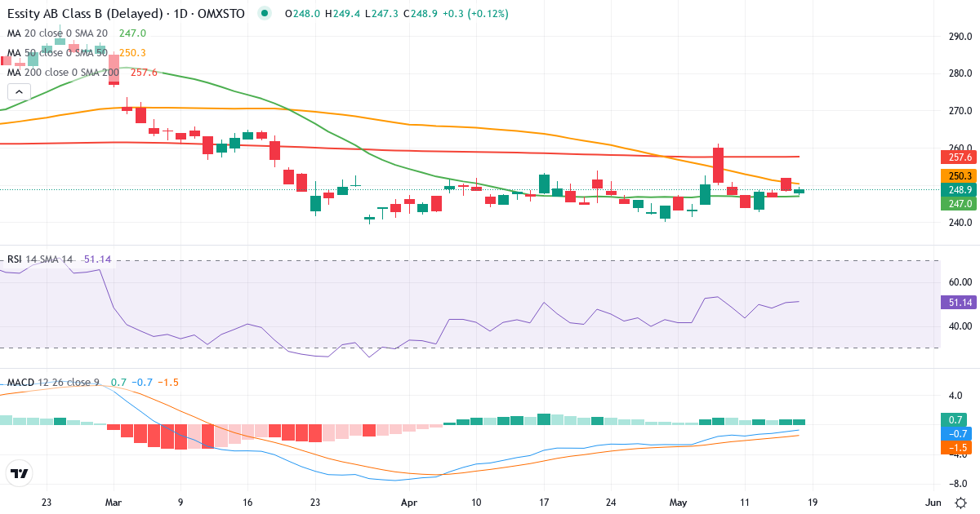The height and width of the screenshot is (514, 980).
Task: Click the Mar date axis label
Action: [x=113, y=503]
